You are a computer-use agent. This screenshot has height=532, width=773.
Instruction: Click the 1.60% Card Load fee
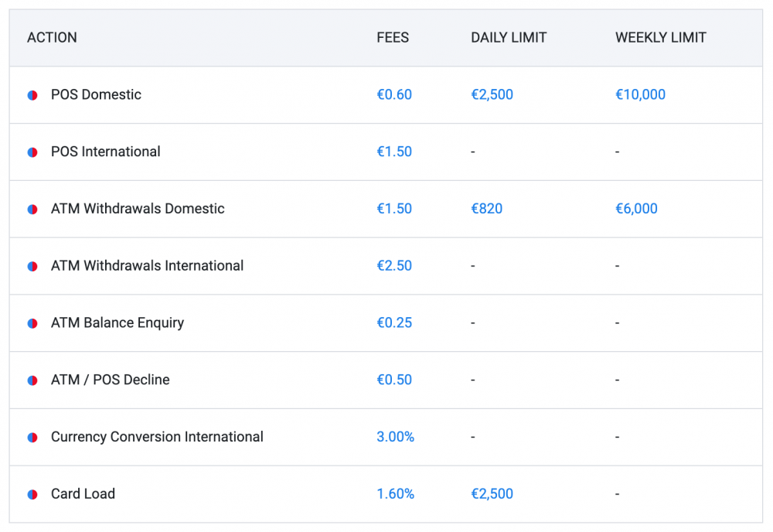click(395, 493)
